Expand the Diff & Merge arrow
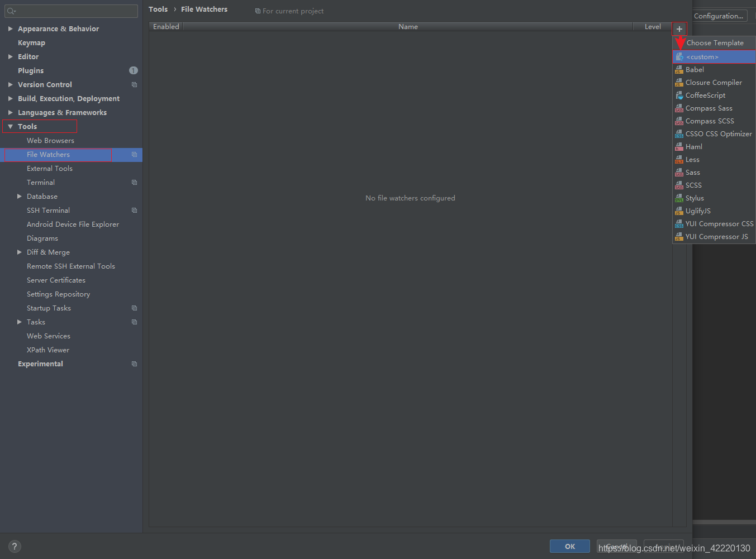 tap(20, 252)
